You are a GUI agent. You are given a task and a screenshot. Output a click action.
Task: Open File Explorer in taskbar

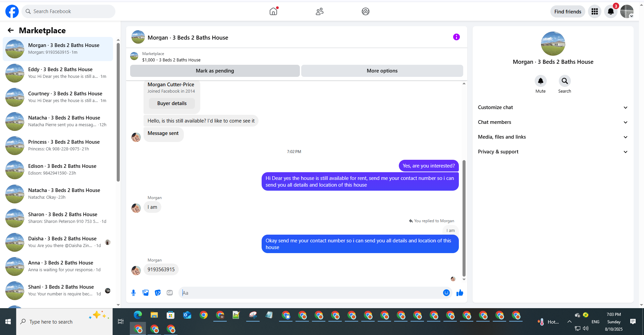click(154, 315)
